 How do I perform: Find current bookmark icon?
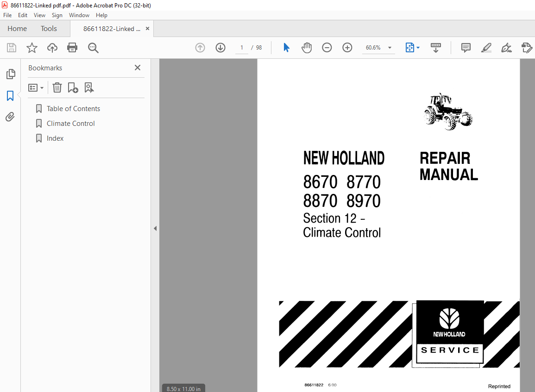pos(89,88)
